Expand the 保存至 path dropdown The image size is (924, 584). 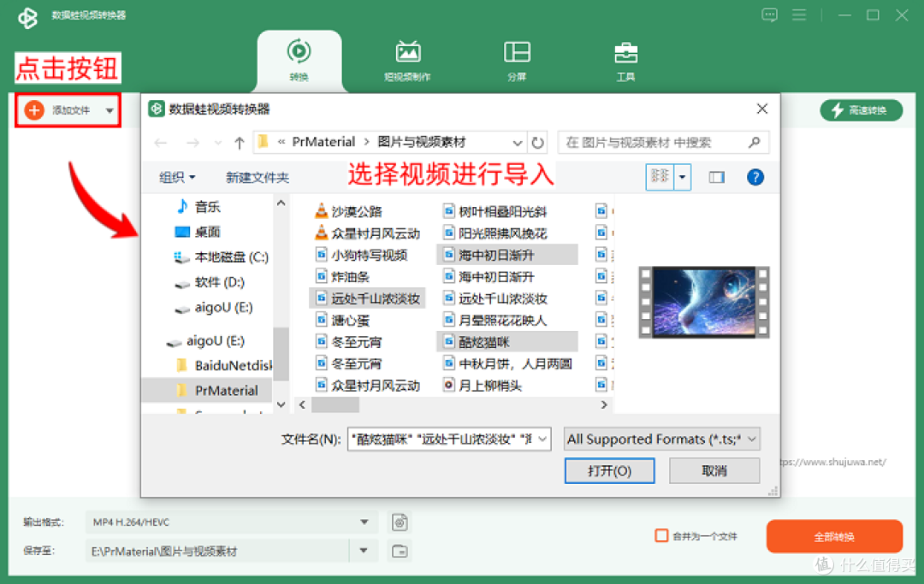[364, 551]
